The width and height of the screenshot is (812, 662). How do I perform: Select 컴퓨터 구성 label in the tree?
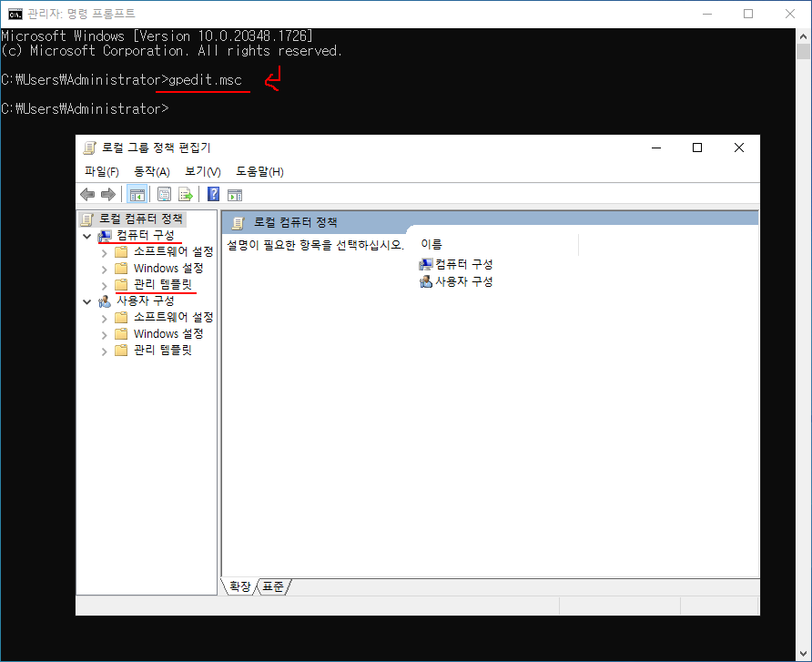pos(146,236)
